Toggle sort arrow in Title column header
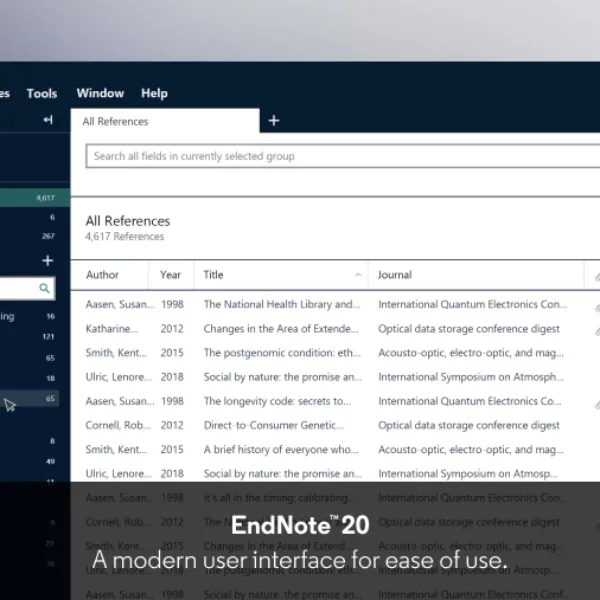Viewport: 600px width, 600px height. point(358,275)
